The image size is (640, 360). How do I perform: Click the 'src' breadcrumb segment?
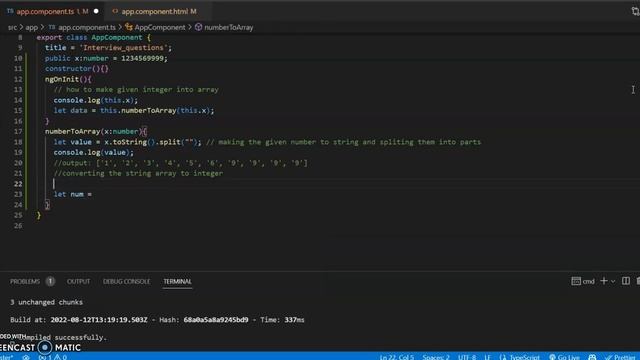[x=12, y=27]
